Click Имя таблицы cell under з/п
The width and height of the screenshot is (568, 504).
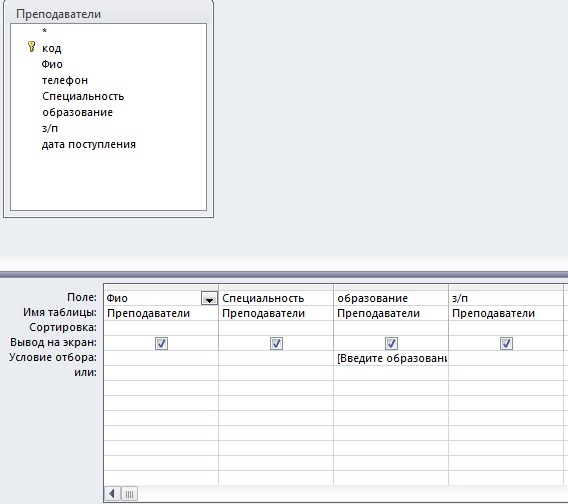coord(506,313)
